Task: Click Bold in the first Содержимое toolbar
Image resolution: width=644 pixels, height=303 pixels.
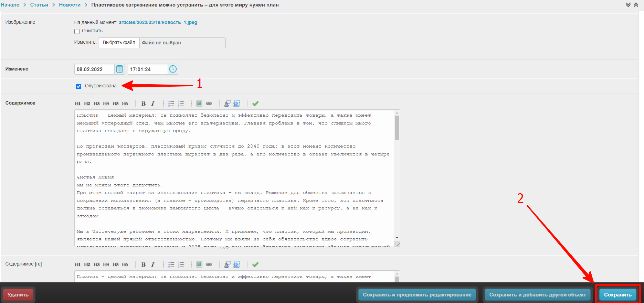Action: pyautogui.click(x=144, y=104)
